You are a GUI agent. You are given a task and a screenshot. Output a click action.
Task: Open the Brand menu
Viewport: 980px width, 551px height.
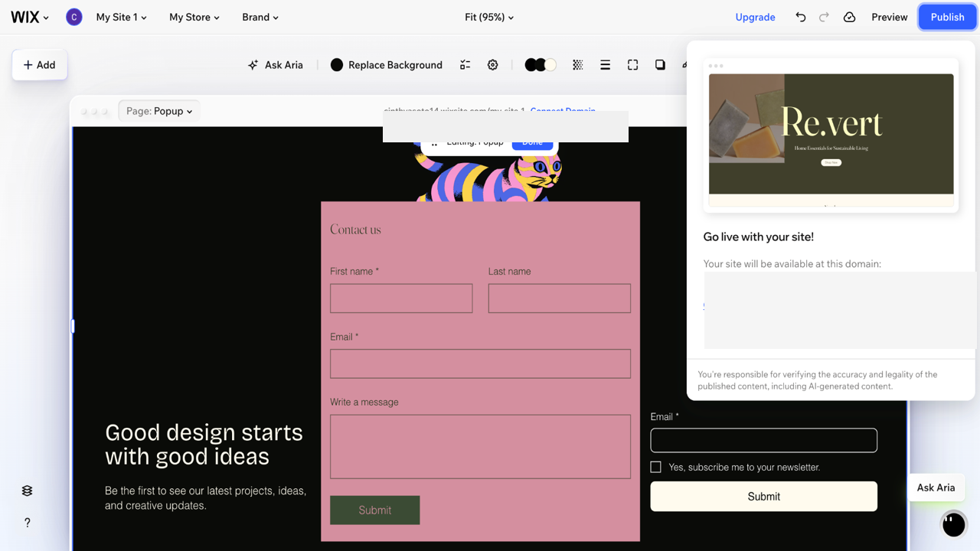(x=260, y=17)
